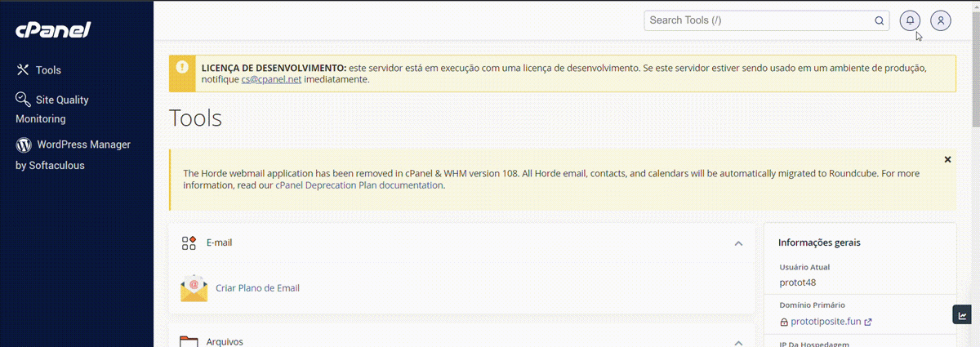Click the lock icon beside primary domain

click(784, 323)
